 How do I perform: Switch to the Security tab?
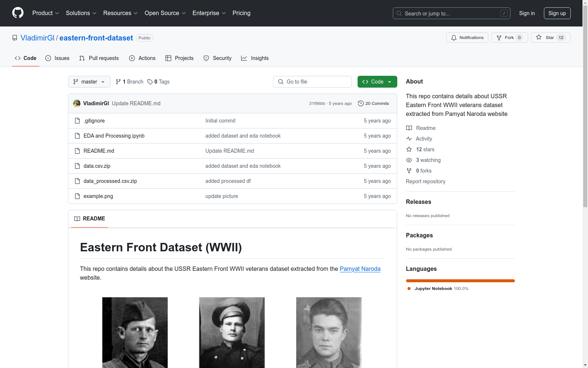pyautogui.click(x=218, y=58)
